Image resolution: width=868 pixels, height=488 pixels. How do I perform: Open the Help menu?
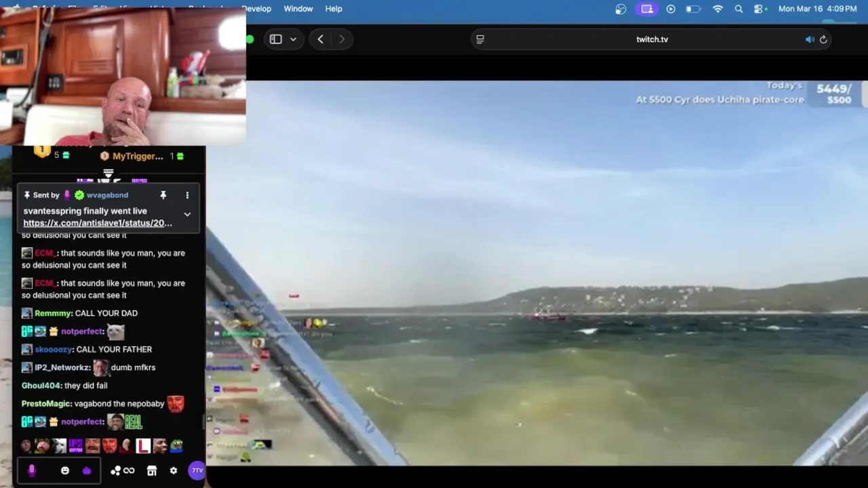tap(334, 9)
